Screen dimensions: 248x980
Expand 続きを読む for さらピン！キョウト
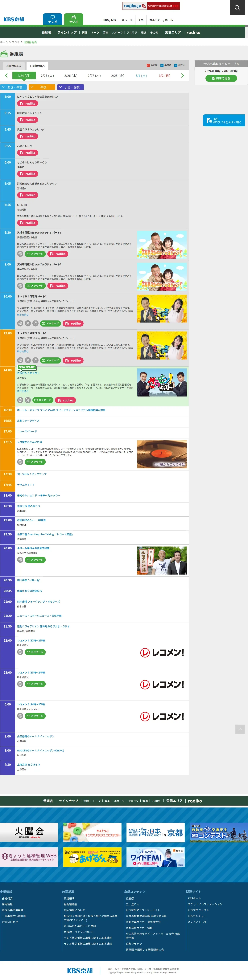tap(23, 391)
